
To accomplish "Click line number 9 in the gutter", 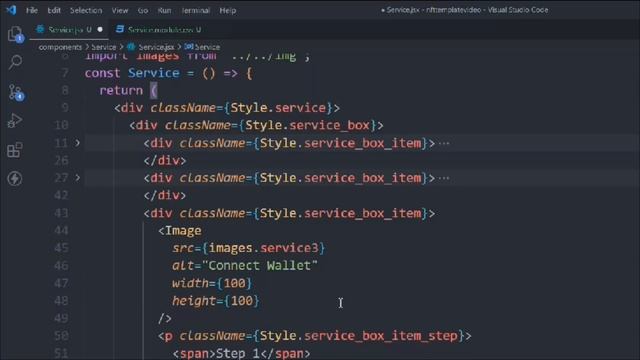I will point(64,108).
